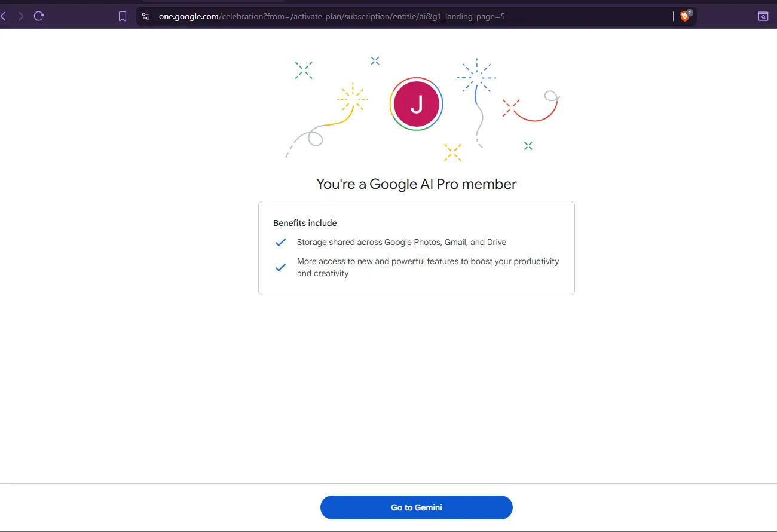Screen dimensions: 777x532
Task: Open the site information icon beside the URL
Action: click(146, 16)
